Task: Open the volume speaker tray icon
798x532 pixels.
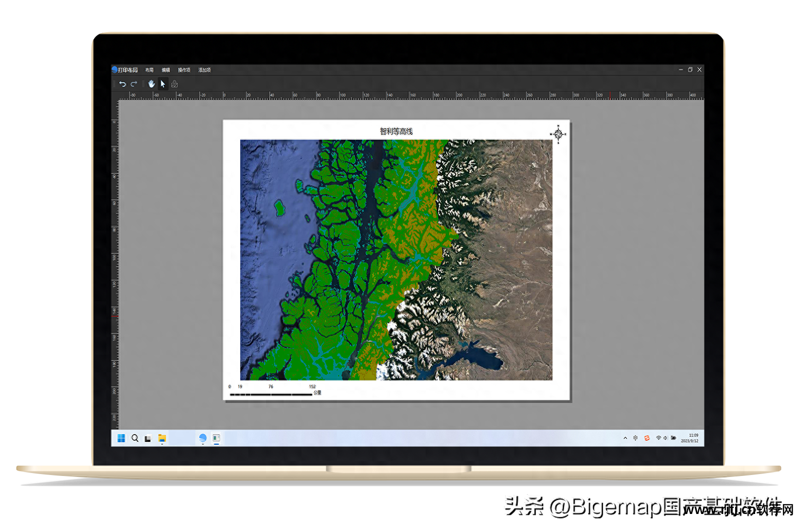Action: click(665, 438)
